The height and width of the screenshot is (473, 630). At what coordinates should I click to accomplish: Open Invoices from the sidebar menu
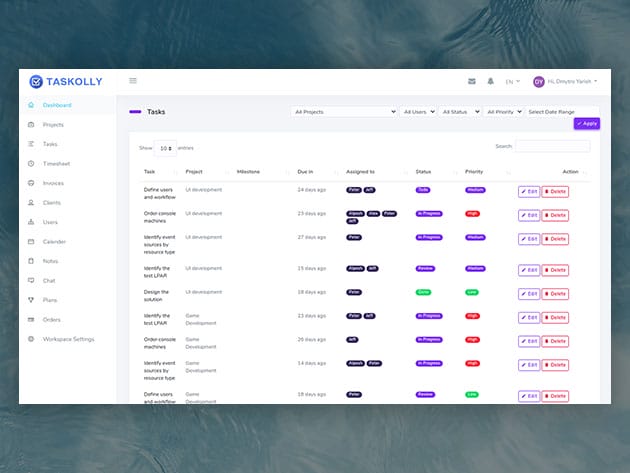pos(53,183)
